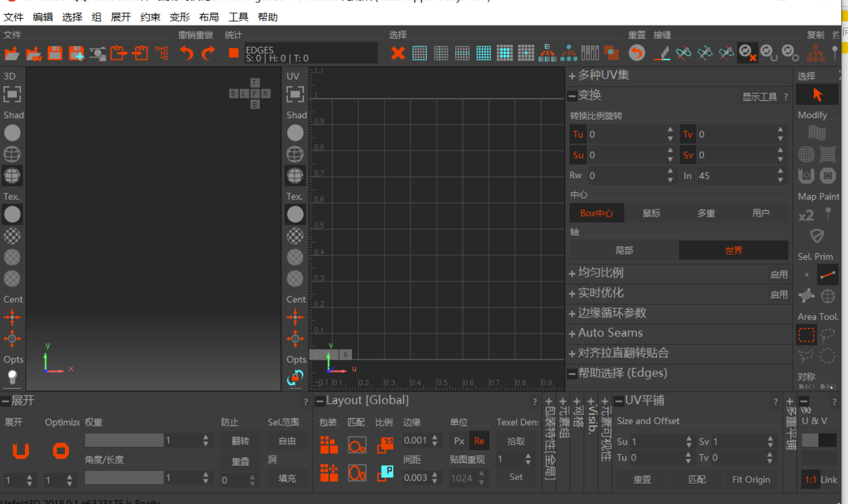The image size is (848, 504).
Task: Open the 选择 menu
Action: [x=72, y=17]
